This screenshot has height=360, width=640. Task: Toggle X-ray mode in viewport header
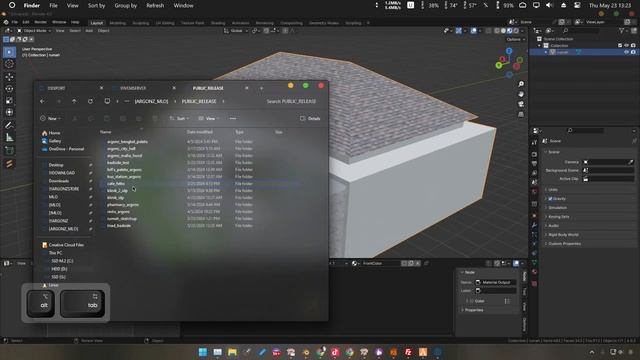click(489, 31)
